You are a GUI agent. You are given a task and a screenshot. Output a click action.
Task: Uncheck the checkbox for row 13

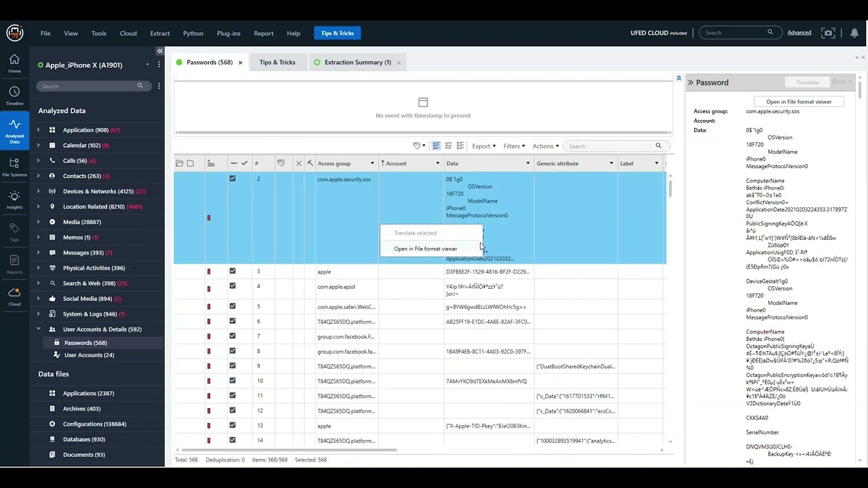233,426
